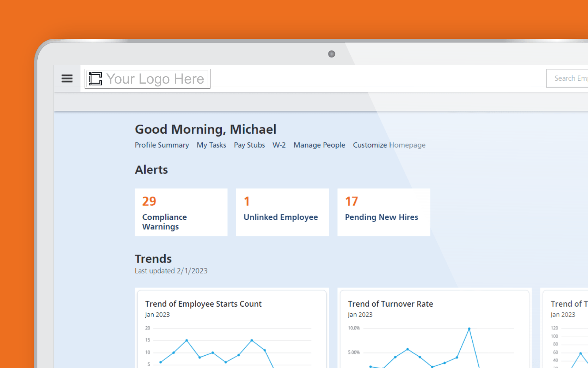Open the hamburger navigation menu
Viewport: 588px width, 368px height.
[67, 78]
